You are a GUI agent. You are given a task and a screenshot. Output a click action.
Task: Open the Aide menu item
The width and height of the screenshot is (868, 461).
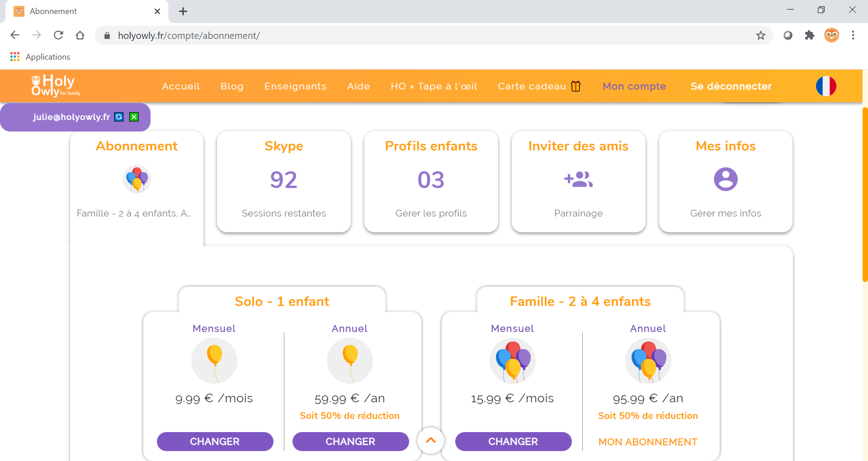tap(359, 86)
